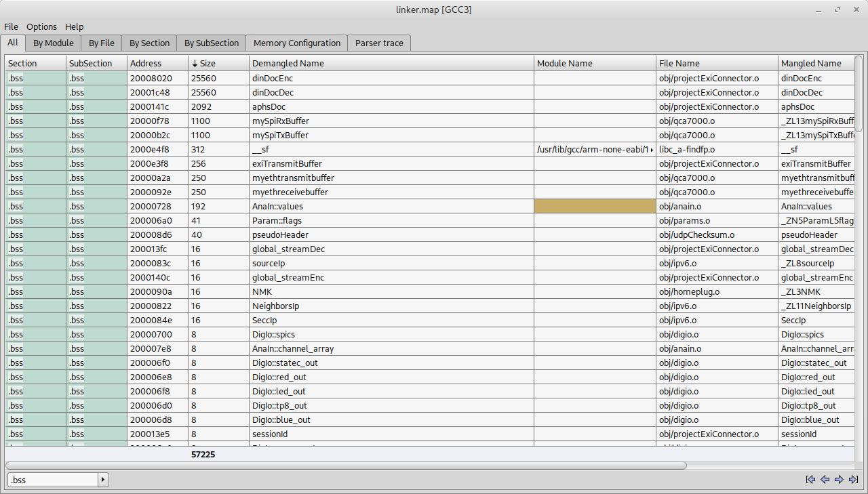Screen dimensions: 868x494
Task: Open the File menu
Action: [11, 27]
